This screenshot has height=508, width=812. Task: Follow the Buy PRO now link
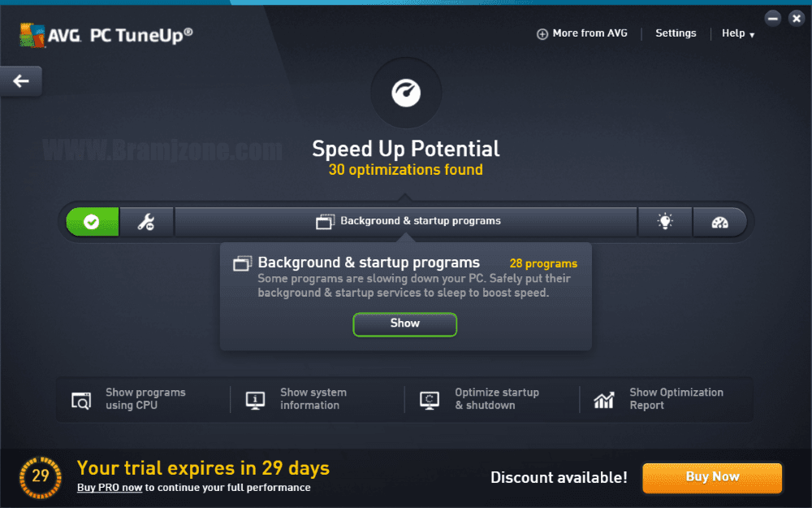pyautogui.click(x=110, y=488)
